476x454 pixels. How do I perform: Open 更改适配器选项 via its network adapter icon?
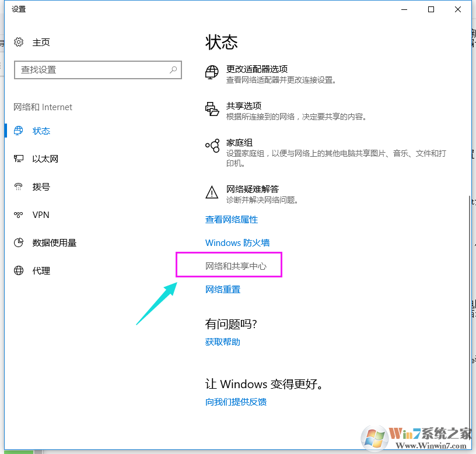[x=211, y=72]
